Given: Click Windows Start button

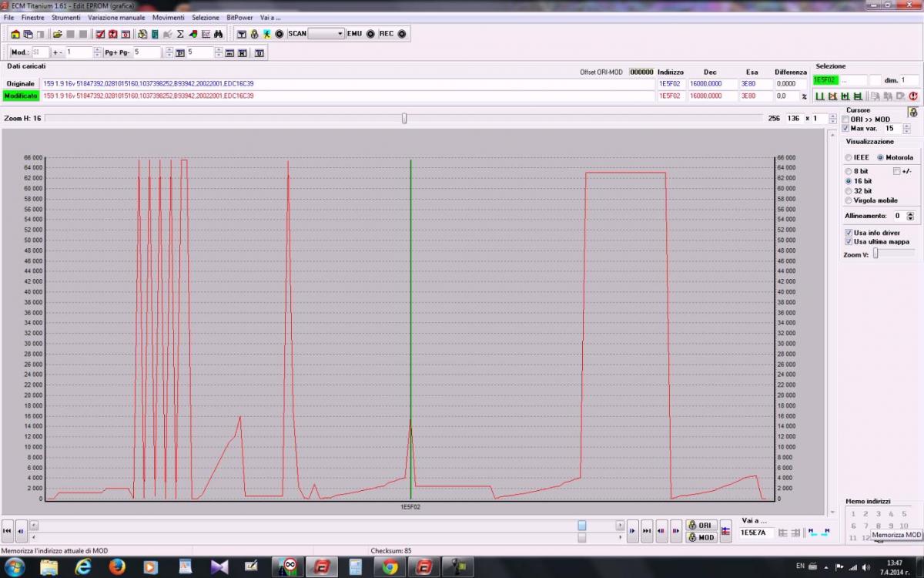Looking at the screenshot, I should 14,567.
